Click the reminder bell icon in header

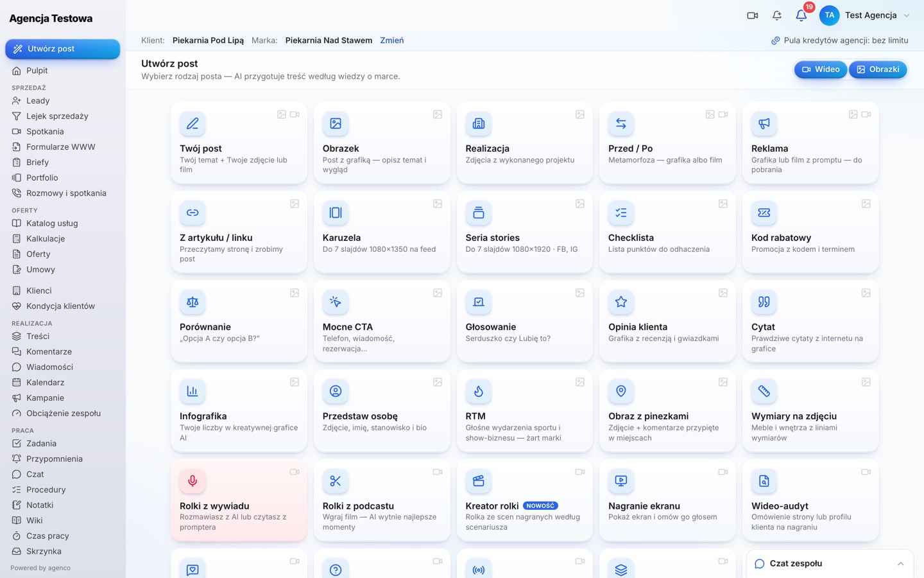pyautogui.click(x=777, y=15)
